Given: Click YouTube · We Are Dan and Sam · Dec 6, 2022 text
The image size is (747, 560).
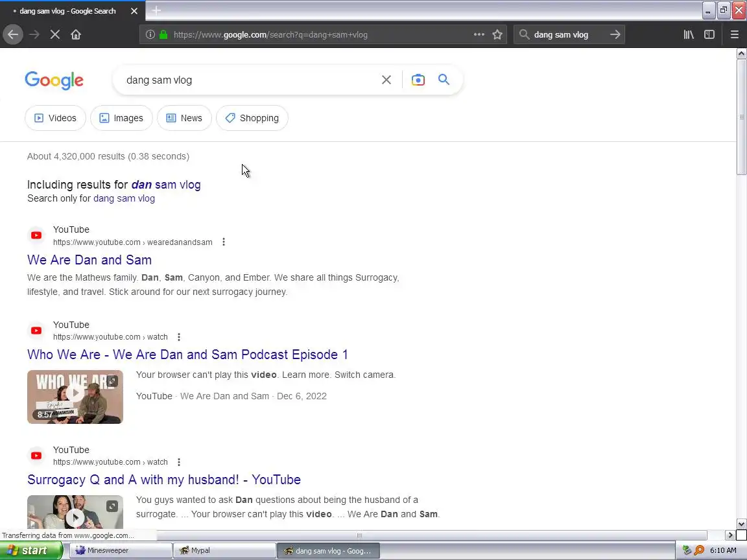Looking at the screenshot, I should (x=231, y=396).
